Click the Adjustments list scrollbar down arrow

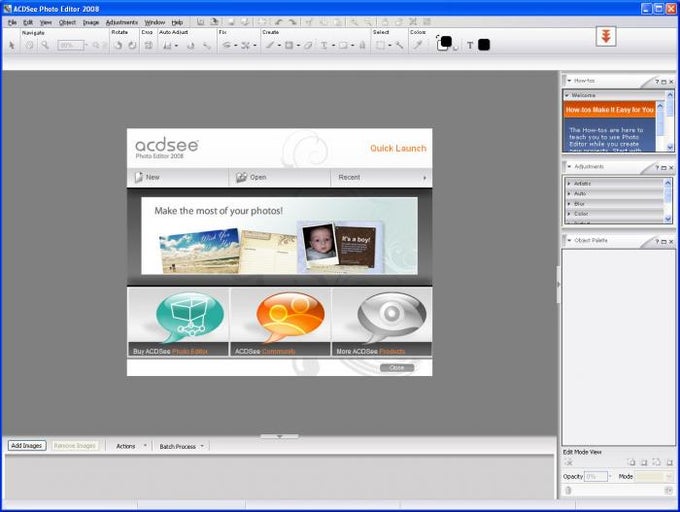668,219
